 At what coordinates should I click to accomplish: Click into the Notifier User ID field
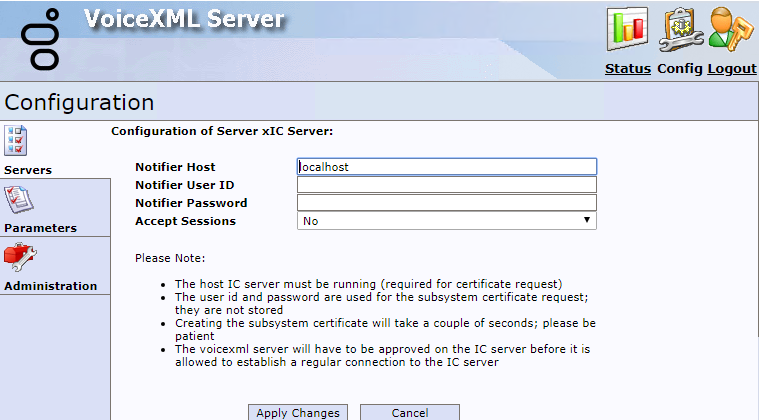[x=446, y=185]
